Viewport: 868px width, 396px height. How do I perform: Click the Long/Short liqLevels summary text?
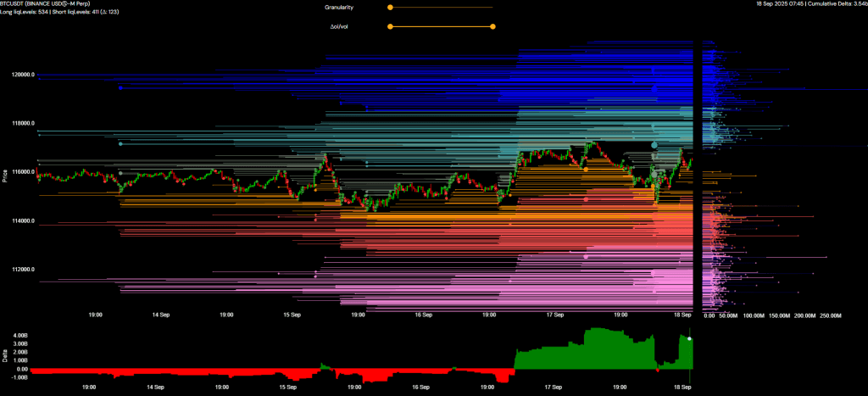[x=59, y=12]
